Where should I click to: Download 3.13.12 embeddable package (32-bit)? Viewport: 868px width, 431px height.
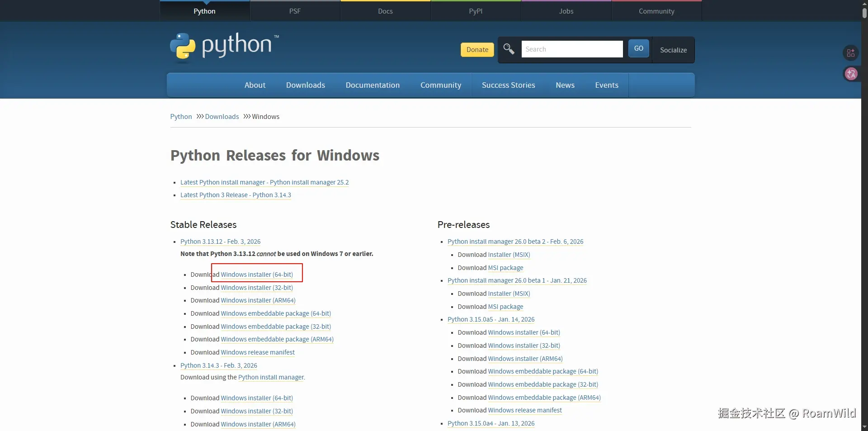pos(276,327)
